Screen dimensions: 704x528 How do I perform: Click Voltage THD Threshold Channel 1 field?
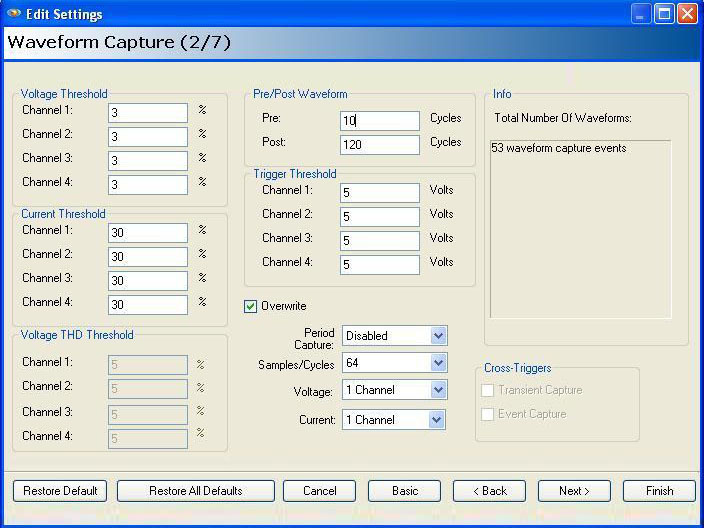[x=148, y=365]
